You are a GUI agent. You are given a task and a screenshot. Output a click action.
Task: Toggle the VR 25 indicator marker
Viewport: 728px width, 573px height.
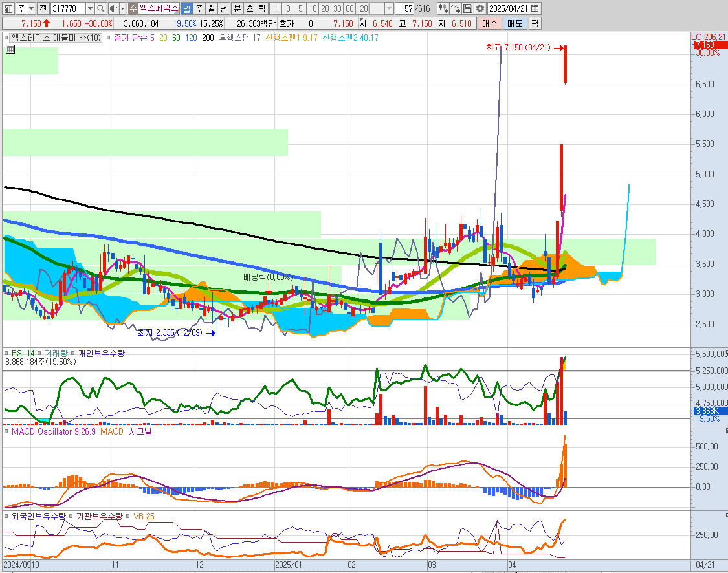pos(128,516)
